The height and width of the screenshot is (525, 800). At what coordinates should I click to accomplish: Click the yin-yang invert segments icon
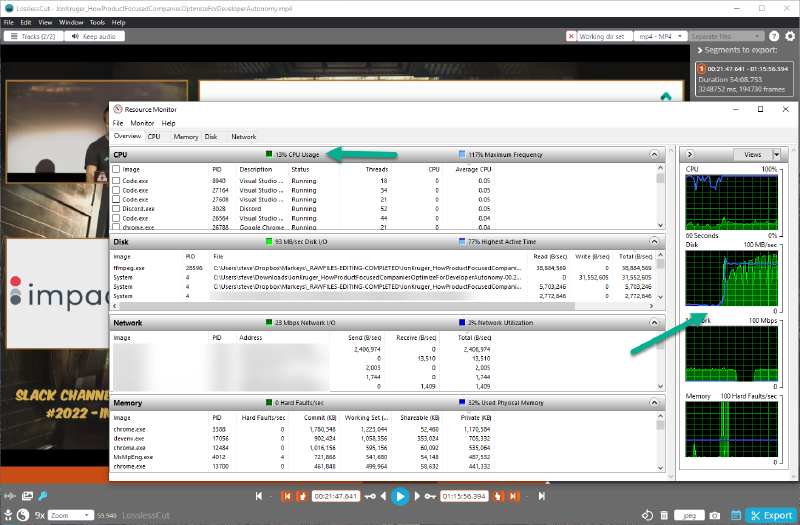[x=22, y=515]
